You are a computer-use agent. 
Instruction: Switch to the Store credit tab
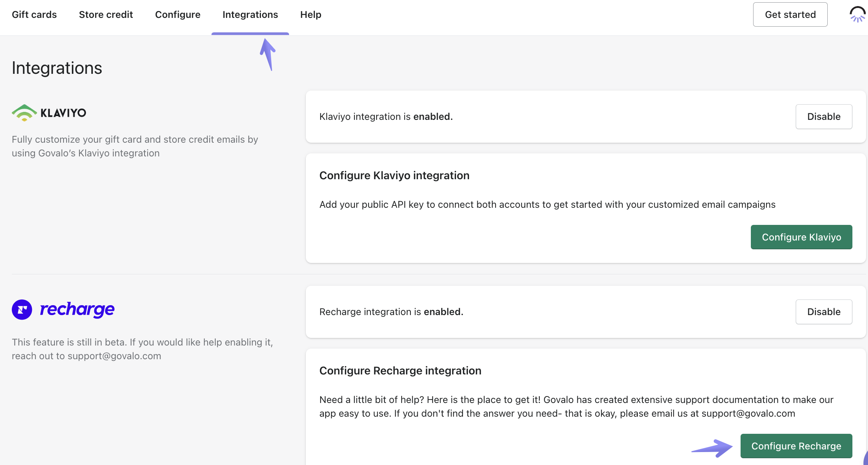(106, 15)
